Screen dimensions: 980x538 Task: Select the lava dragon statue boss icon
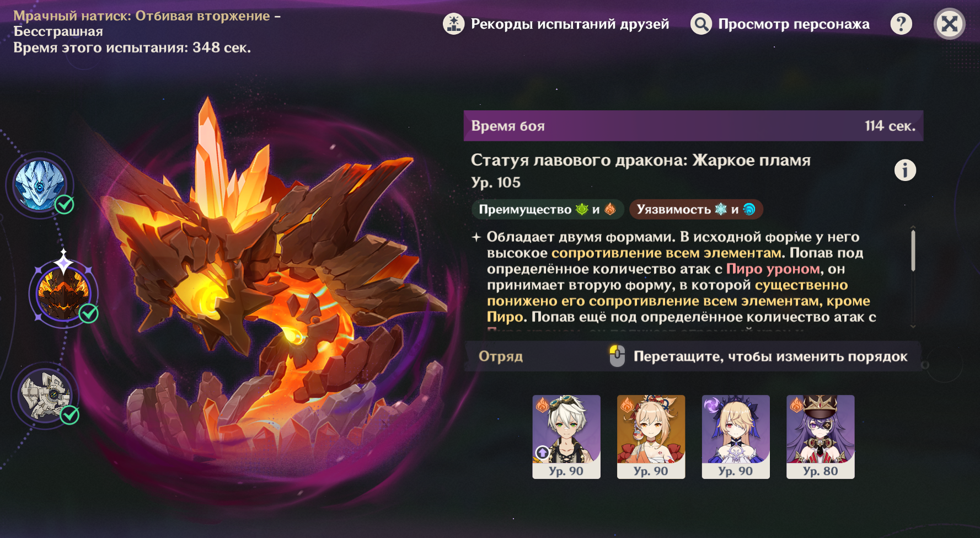(63, 294)
